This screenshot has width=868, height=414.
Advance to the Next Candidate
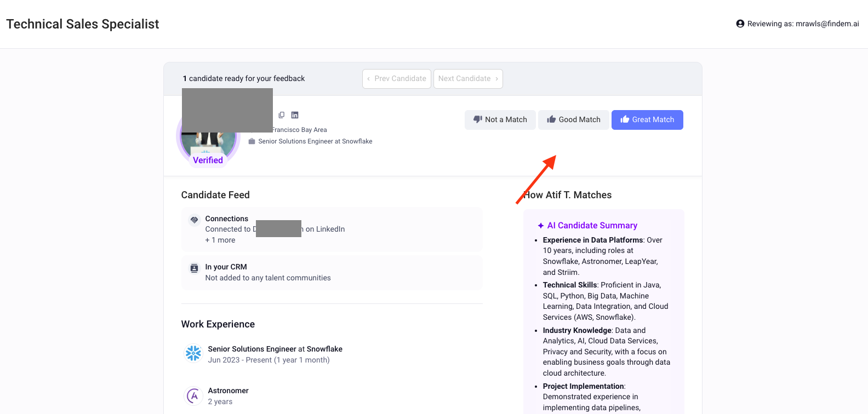coord(468,79)
